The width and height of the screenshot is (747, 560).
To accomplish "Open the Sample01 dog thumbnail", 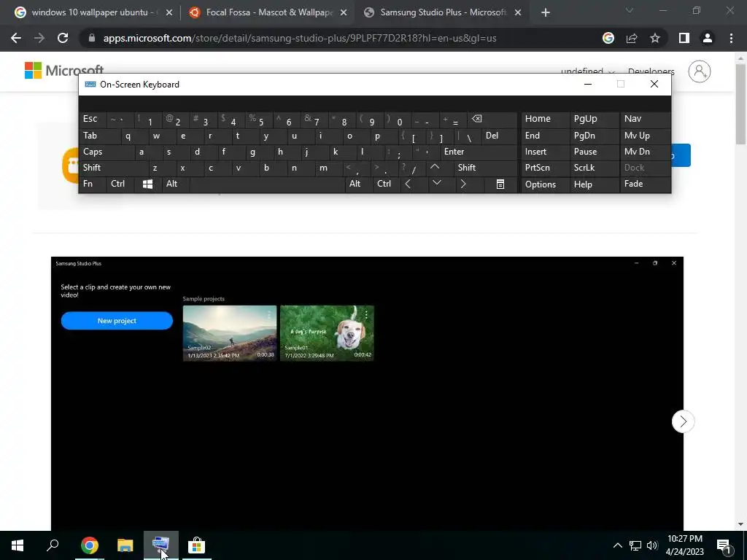I will click(x=327, y=333).
